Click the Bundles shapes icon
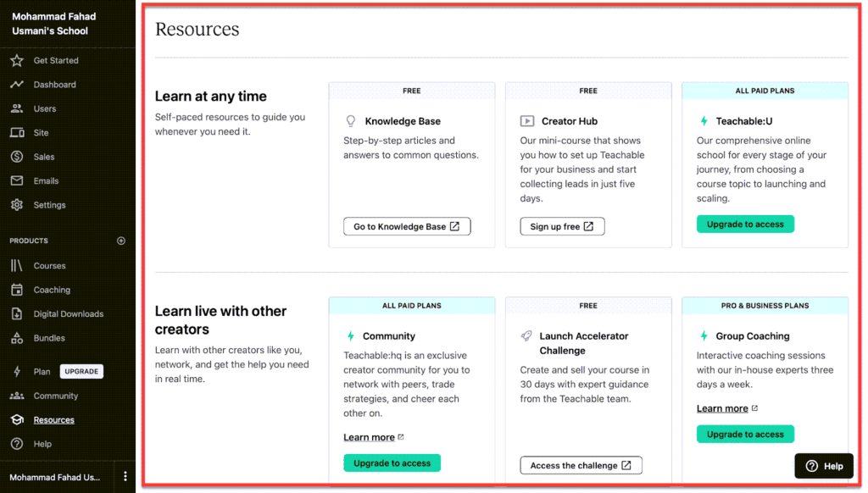The width and height of the screenshot is (868, 493). pyautogui.click(x=17, y=337)
